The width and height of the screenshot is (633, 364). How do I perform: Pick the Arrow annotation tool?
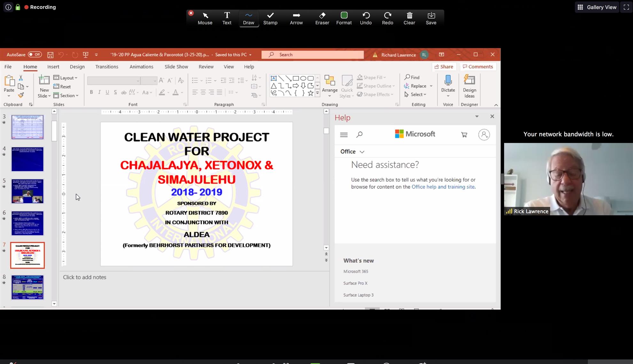pyautogui.click(x=296, y=18)
